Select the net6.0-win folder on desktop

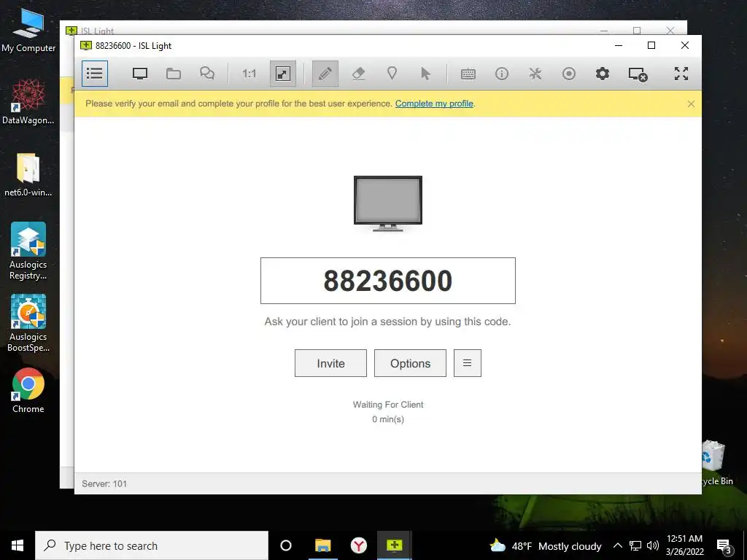pos(28,174)
